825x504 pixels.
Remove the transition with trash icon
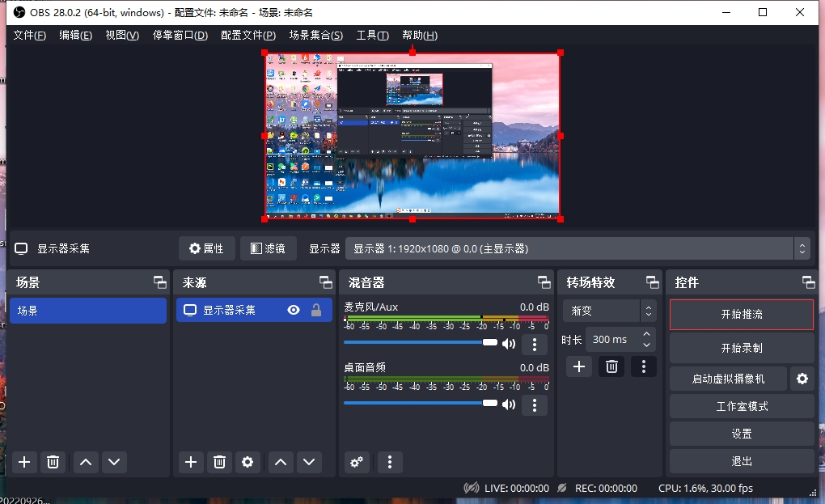pos(612,366)
